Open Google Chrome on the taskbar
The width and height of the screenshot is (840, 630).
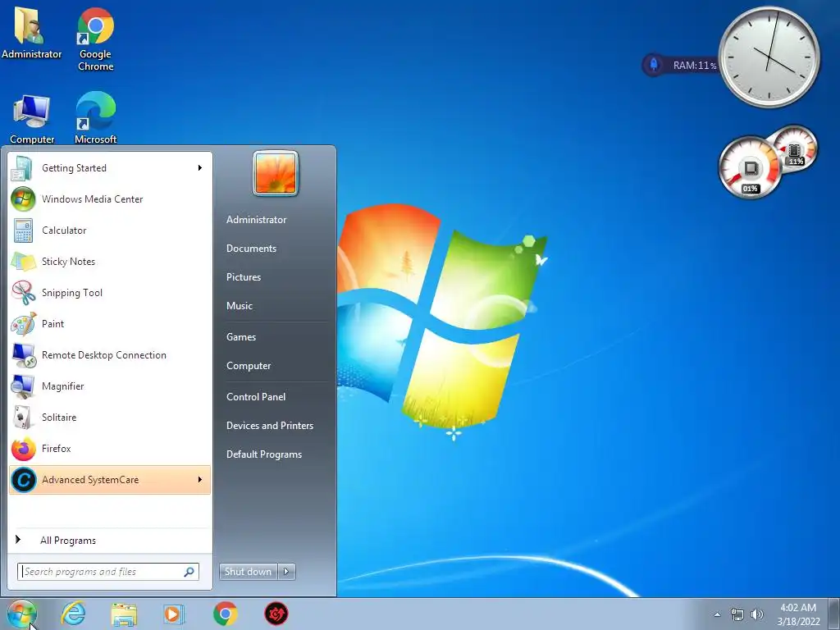[x=225, y=614]
